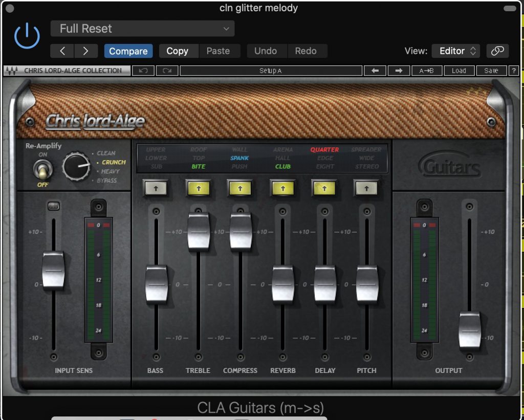Click the Waves previous preset left arrow
524x420 pixels.
click(x=375, y=71)
